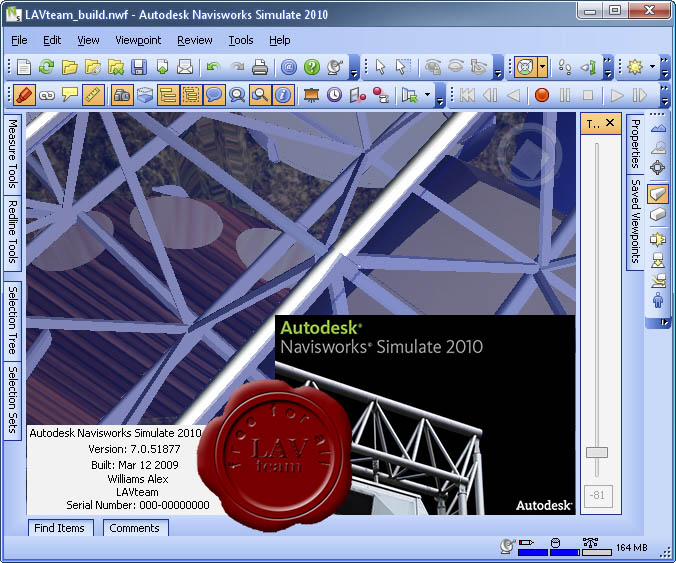Click the Open folder icon

[x=69, y=67]
